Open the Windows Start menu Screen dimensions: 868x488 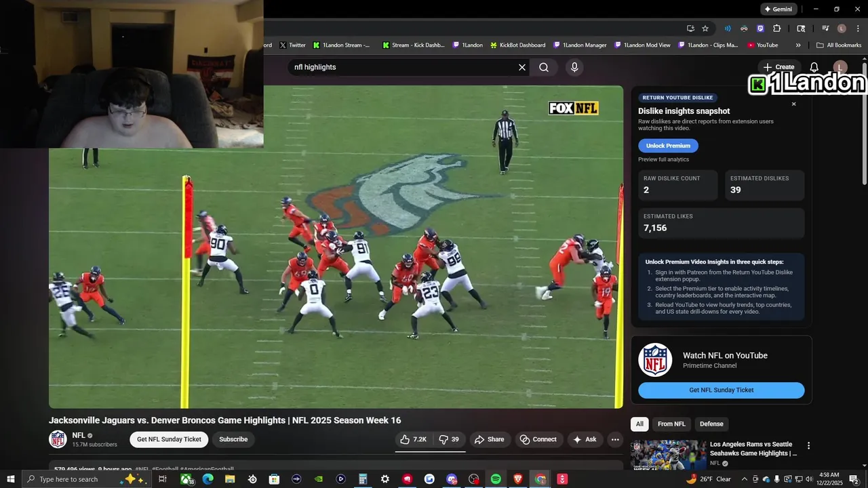(10, 479)
